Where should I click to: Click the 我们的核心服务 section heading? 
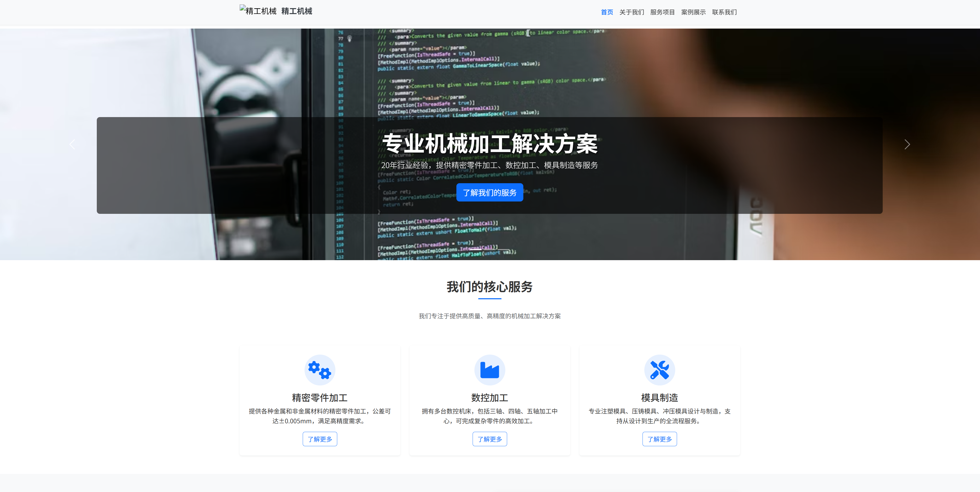point(490,287)
